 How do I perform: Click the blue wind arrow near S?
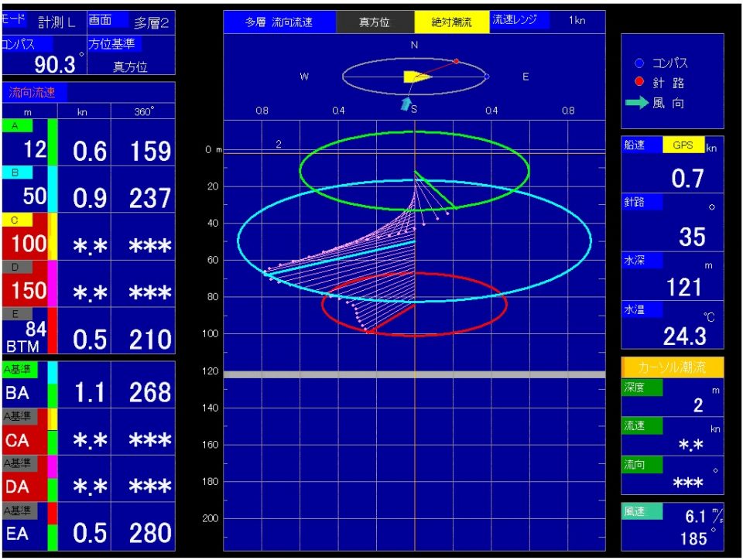point(406,104)
